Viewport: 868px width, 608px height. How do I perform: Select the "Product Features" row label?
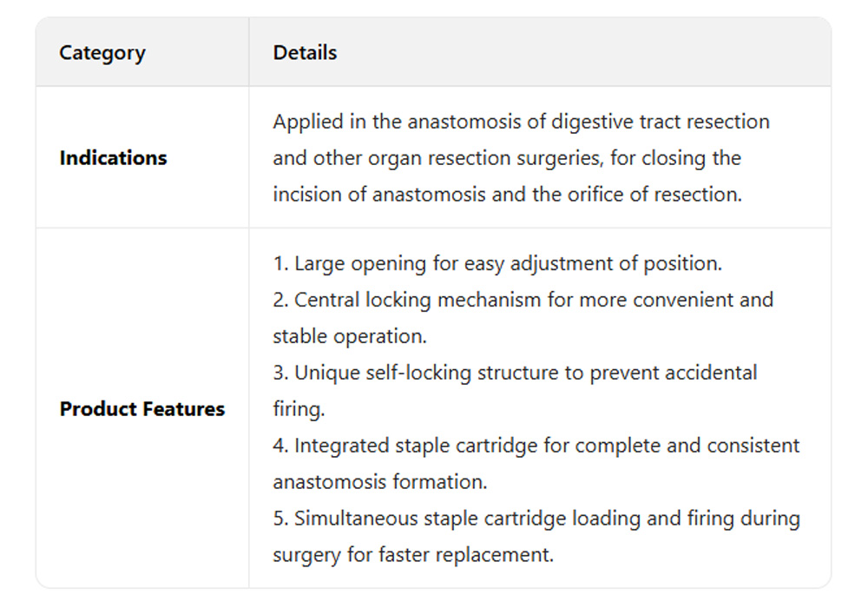point(141,409)
